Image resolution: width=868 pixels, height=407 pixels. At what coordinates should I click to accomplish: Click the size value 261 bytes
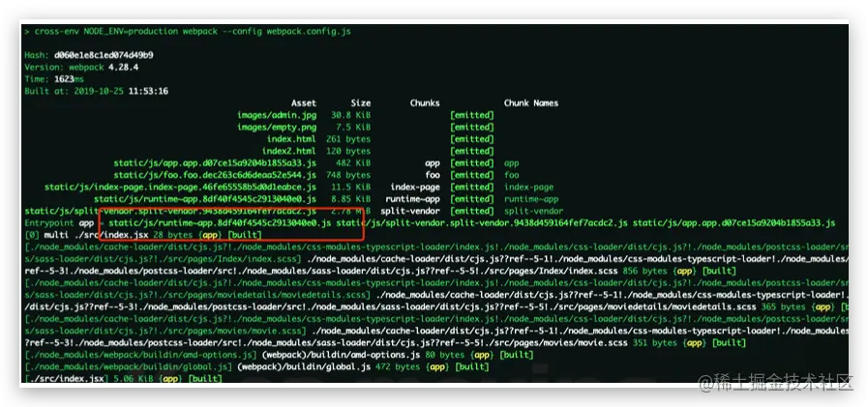click(348, 139)
